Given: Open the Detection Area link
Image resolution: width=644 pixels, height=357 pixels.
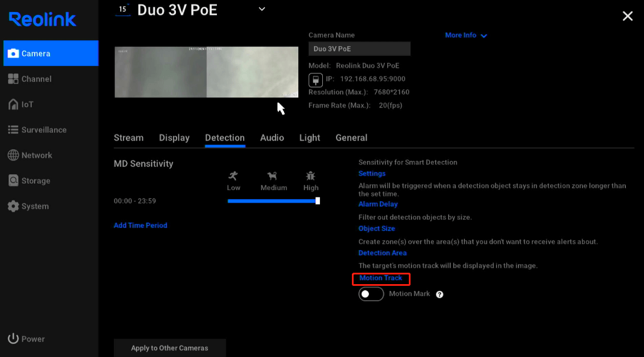Looking at the screenshot, I should point(383,253).
